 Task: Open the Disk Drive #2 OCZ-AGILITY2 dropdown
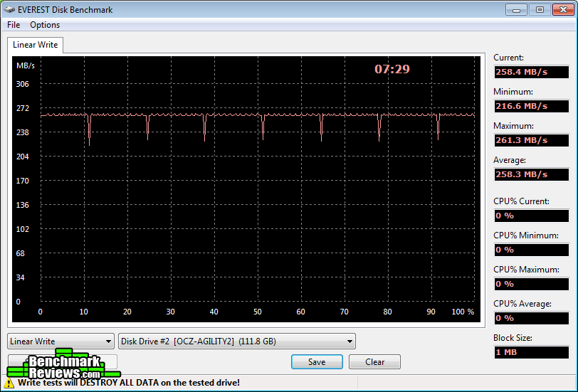pyautogui.click(x=237, y=341)
